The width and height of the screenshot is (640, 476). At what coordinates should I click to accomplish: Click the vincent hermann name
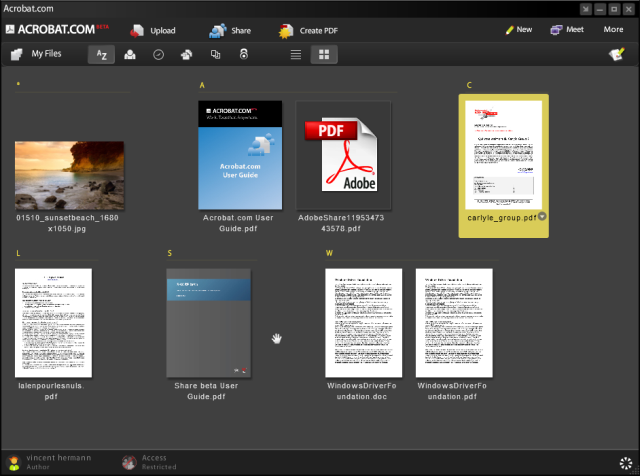[x=59, y=458]
